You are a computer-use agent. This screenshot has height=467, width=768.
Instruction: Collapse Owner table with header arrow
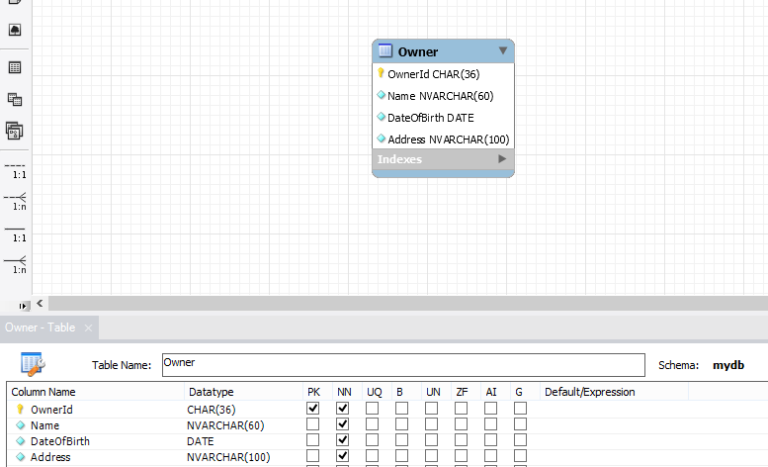pyautogui.click(x=503, y=51)
